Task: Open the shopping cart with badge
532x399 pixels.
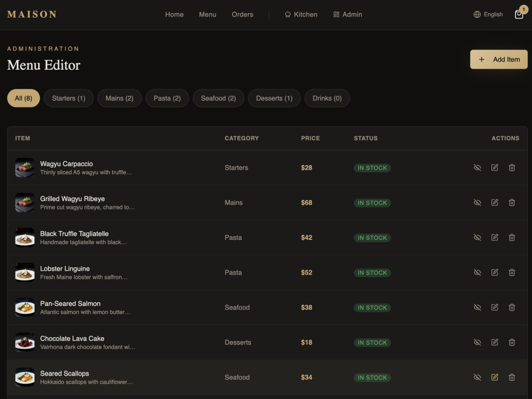Action: (519, 14)
